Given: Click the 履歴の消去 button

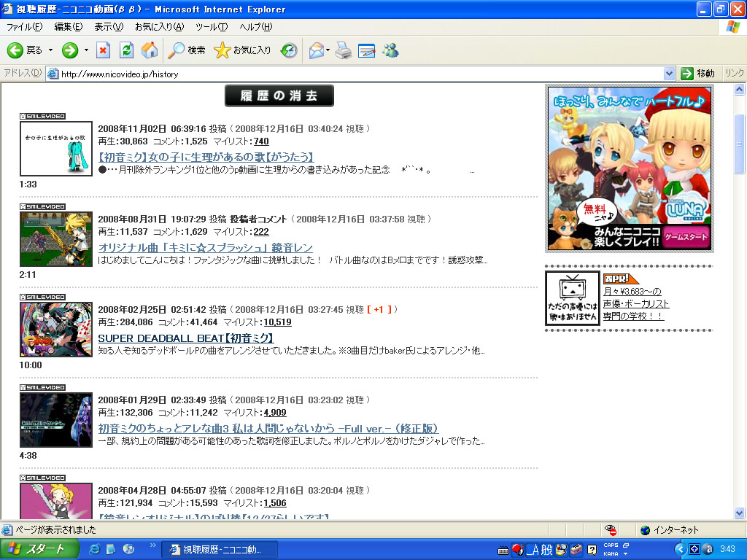Looking at the screenshot, I should coord(279,96).
